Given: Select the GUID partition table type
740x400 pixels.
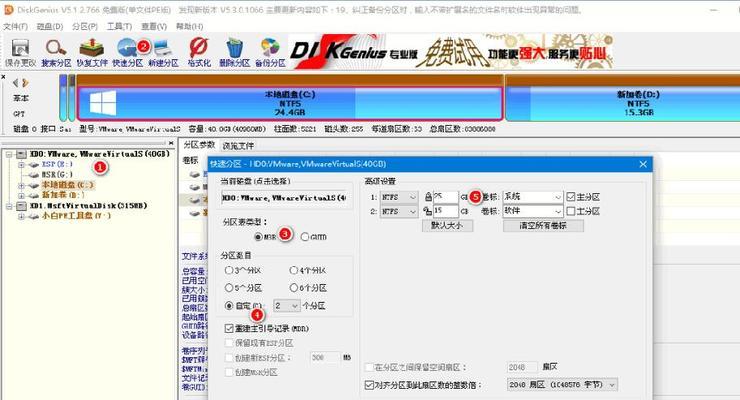Looking at the screenshot, I should coord(305,237).
